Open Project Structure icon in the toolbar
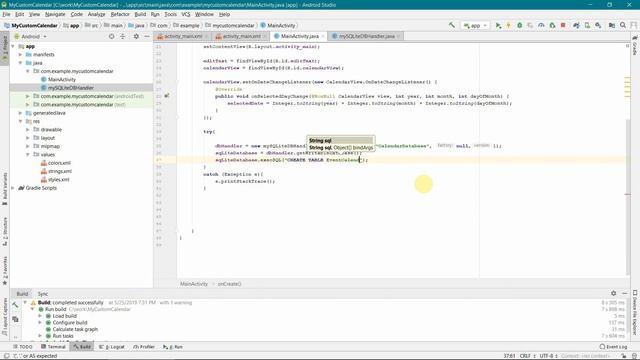This screenshot has height=360, width=640. click(612, 25)
